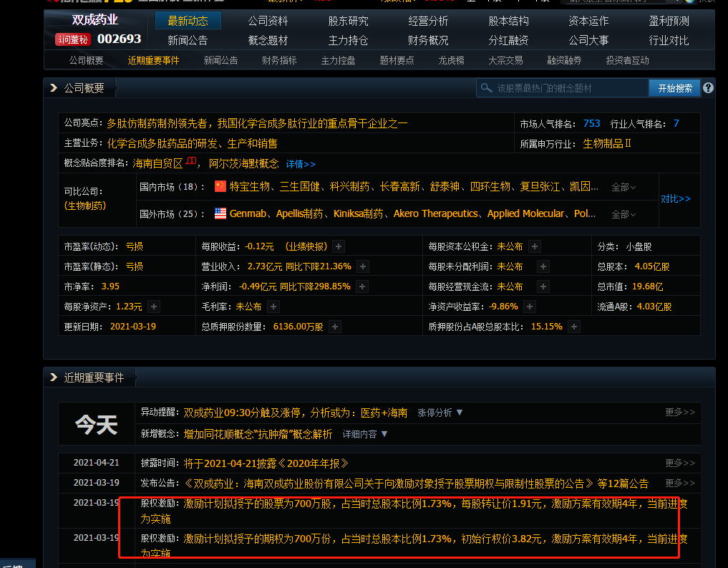Open the 公司资料 tab
Screen dimensions: 728x568
(268, 21)
